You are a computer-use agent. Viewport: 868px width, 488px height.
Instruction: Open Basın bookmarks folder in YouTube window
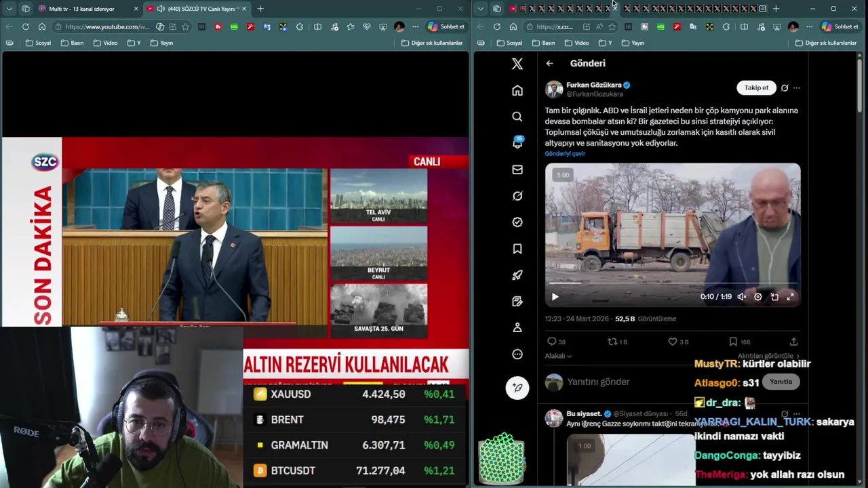click(72, 43)
